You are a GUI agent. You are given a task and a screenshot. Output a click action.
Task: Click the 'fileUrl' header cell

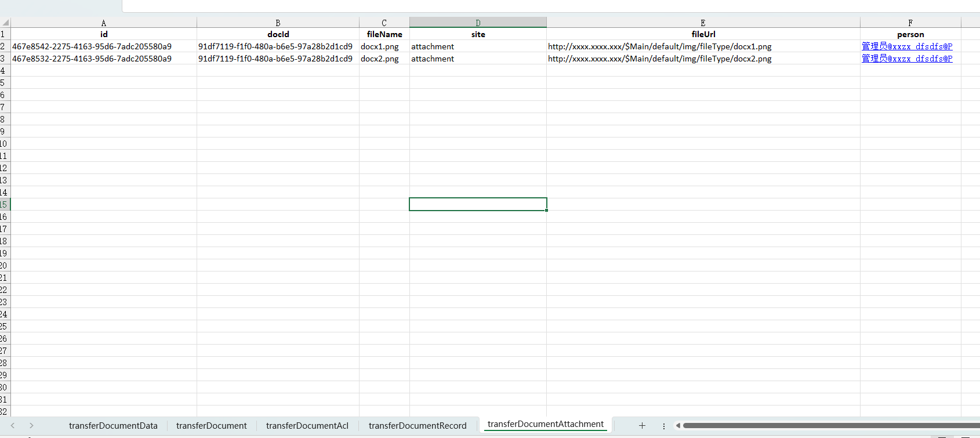[703, 34]
